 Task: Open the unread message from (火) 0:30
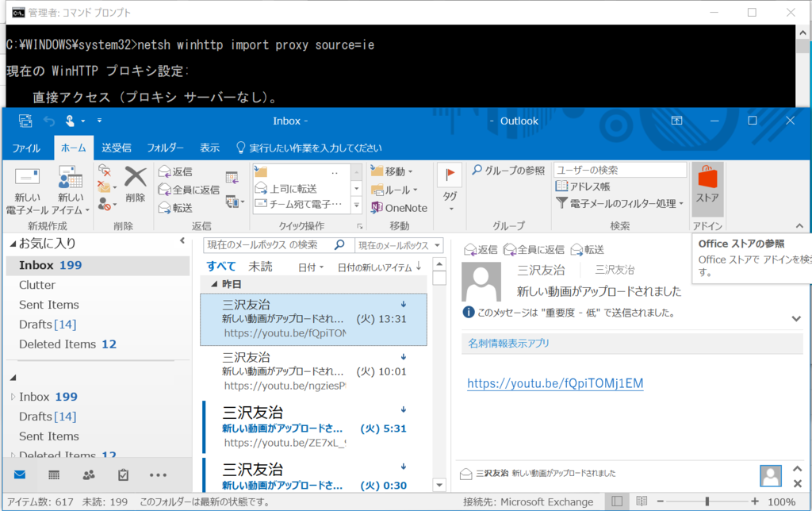(x=314, y=474)
